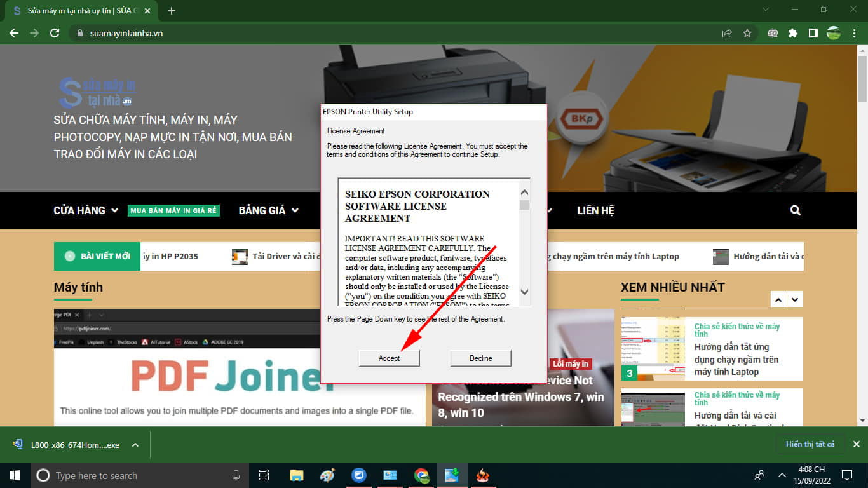Viewport: 868px width, 488px height.
Task: Click the Sửa máy in tại nhà logo
Action: point(97,93)
